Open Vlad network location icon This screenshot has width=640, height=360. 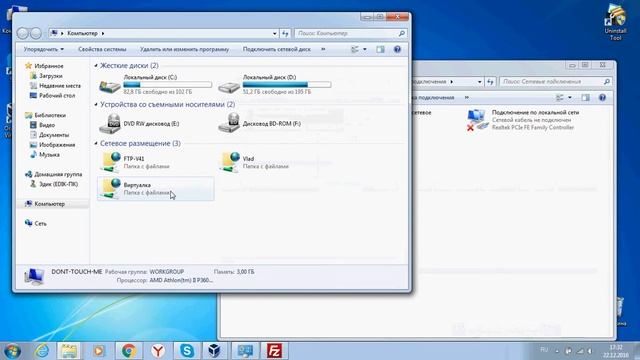point(229,162)
